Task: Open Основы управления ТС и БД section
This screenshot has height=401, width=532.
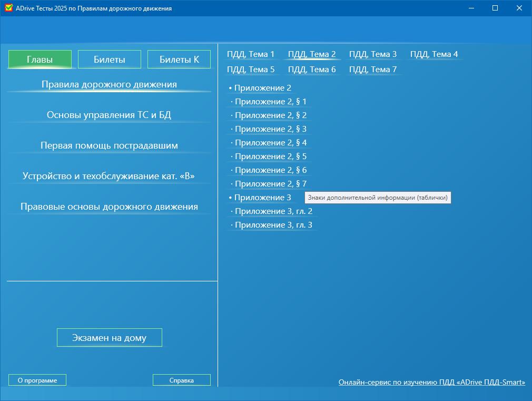Action: tap(109, 115)
